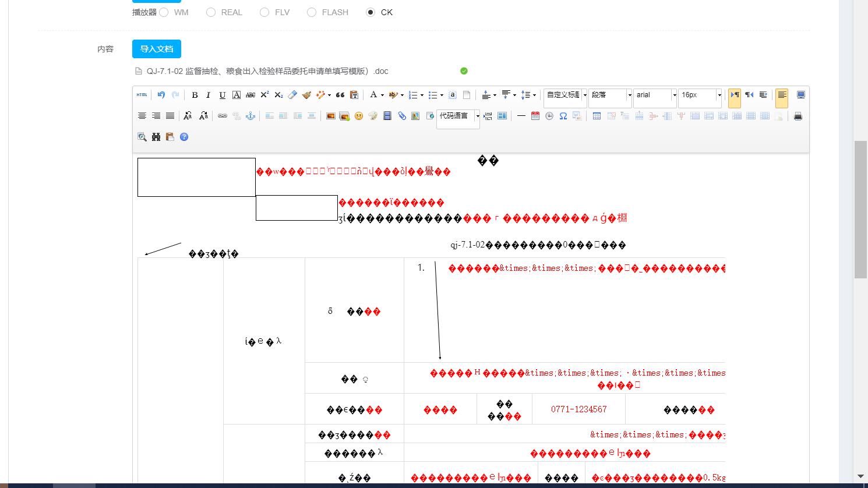The image size is (868, 488).
Task: Clear formatting with the eraser tool
Action: pos(292,95)
